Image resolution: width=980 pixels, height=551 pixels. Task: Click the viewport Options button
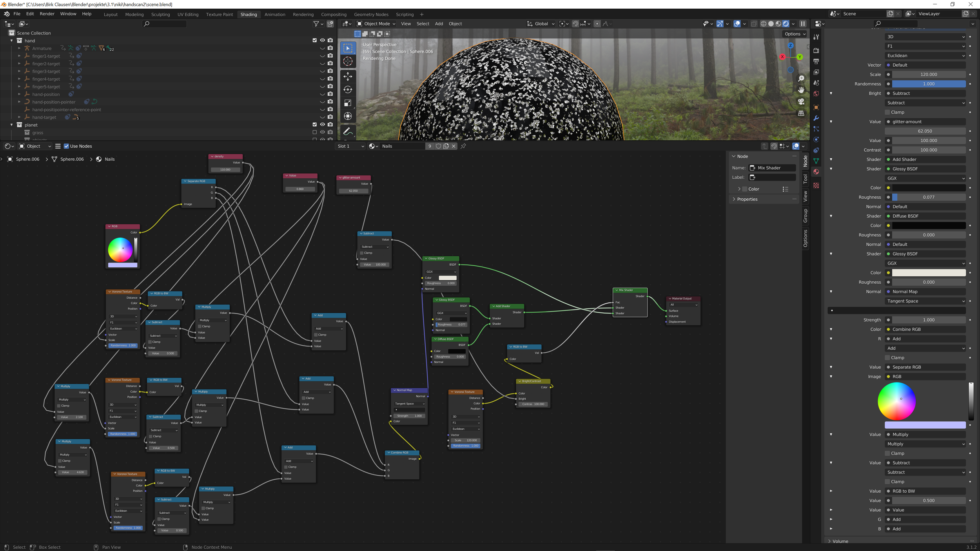coord(795,34)
